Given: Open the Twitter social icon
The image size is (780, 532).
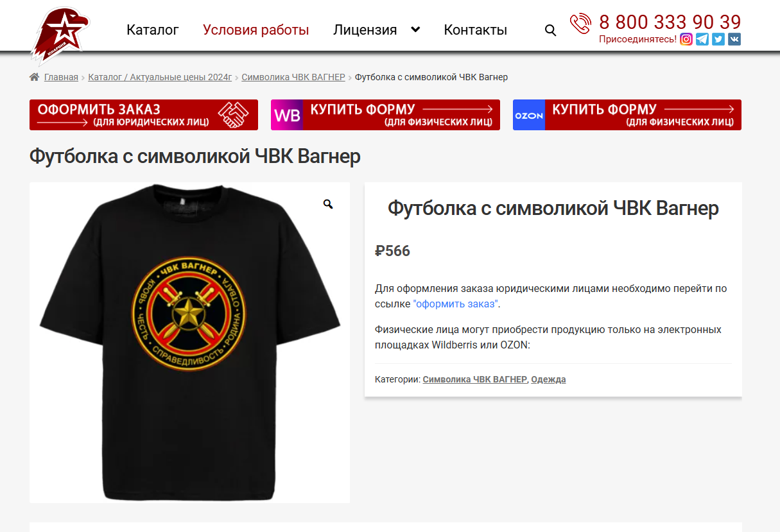Looking at the screenshot, I should tap(718, 39).
